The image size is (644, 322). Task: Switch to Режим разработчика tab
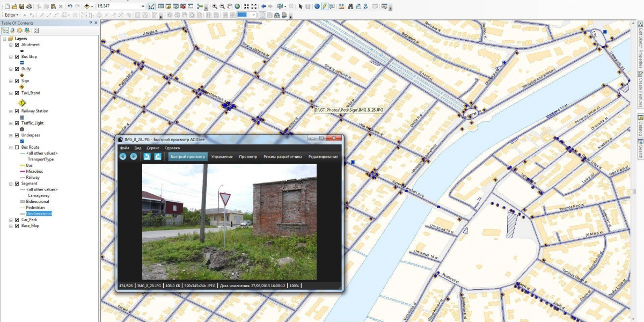283,157
